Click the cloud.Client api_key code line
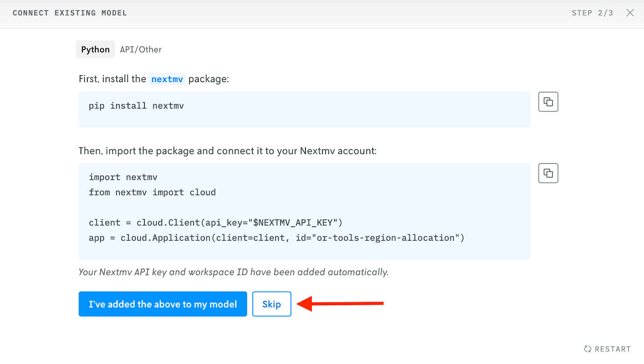Image resolution: width=644 pixels, height=364 pixels. pos(215,223)
